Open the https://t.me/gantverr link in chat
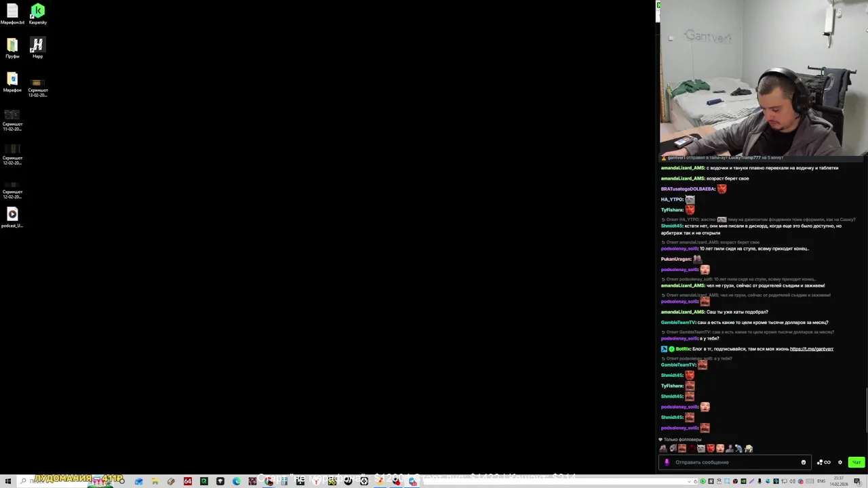Viewport: 868px width, 488px height. (812, 349)
